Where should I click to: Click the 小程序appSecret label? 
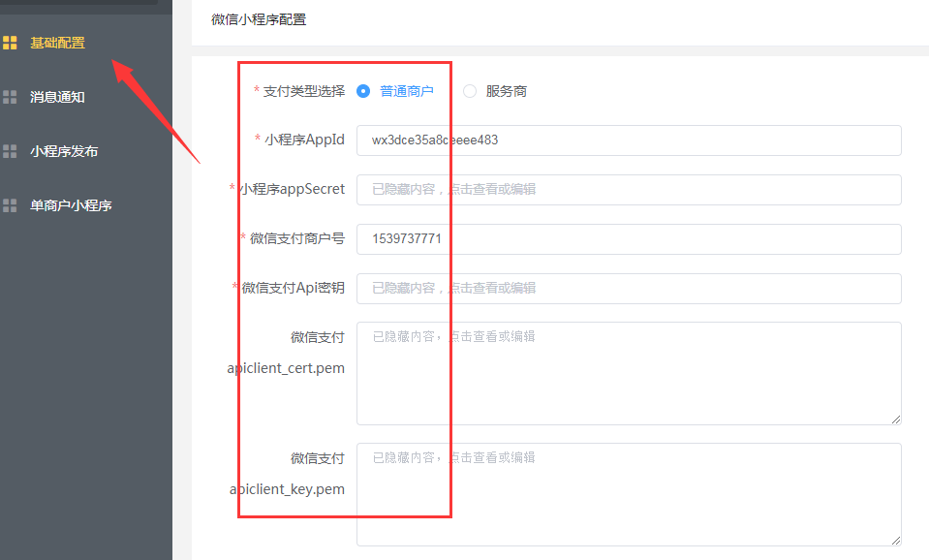coord(292,189)
